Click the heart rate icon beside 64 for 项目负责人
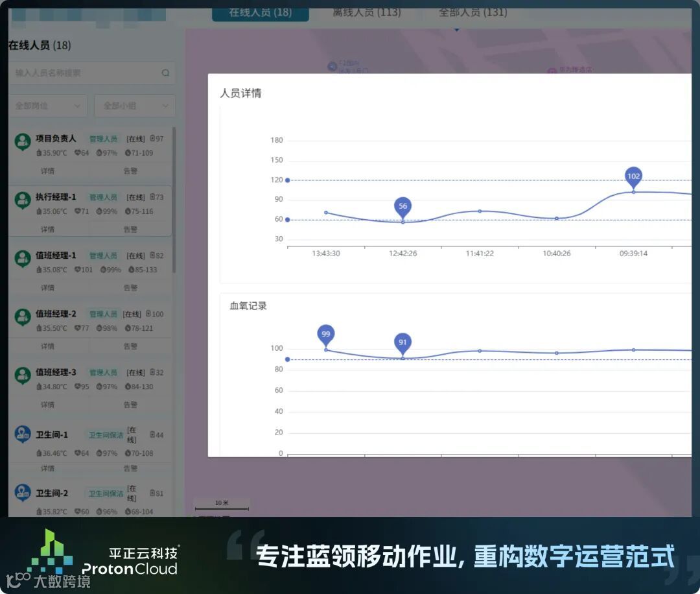Viewport: 700px width, 594px height. (x=77, y=153)
